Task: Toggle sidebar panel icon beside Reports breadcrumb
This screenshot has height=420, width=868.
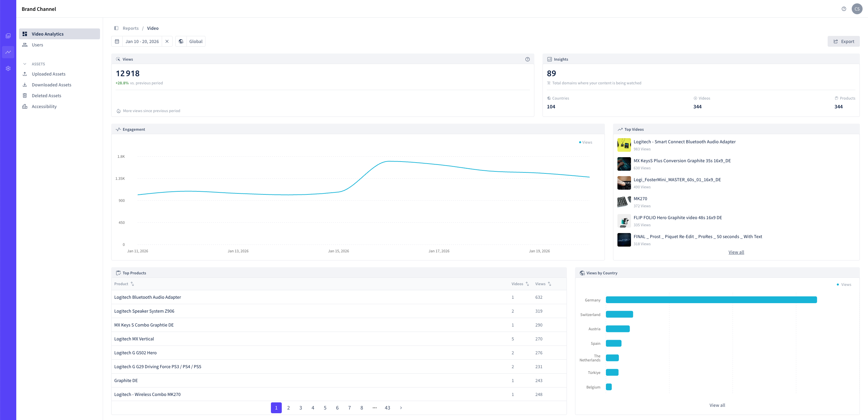Action: [x=116, y=28]
